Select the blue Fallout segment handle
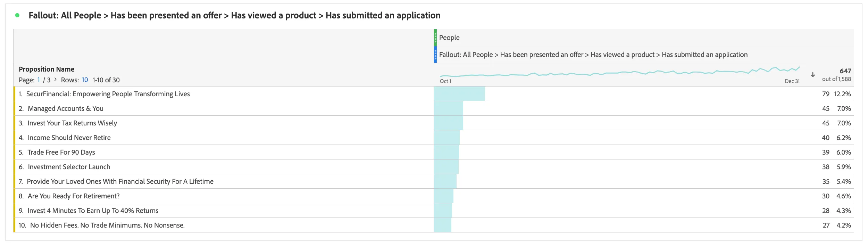Viewport: 868px width, 246px height. click(435, 55)
